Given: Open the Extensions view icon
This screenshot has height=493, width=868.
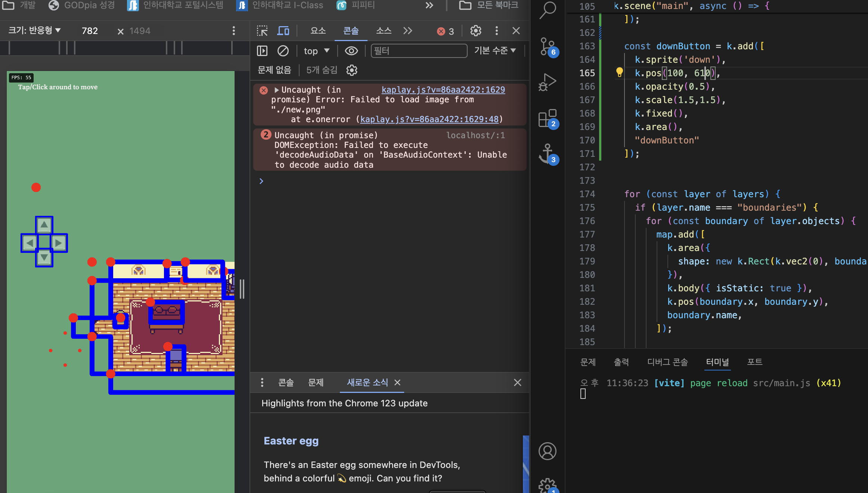Looking at the screenshot, I should pos(548,118).
